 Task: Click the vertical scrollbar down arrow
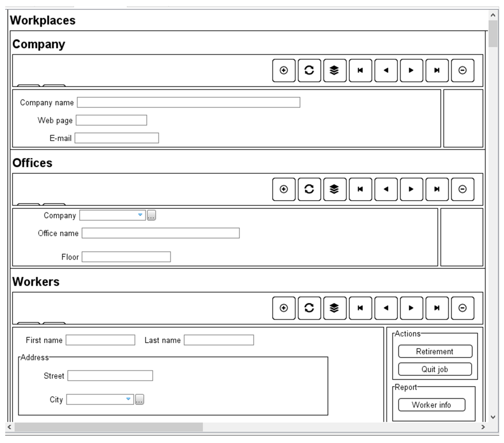pos(493,417)
